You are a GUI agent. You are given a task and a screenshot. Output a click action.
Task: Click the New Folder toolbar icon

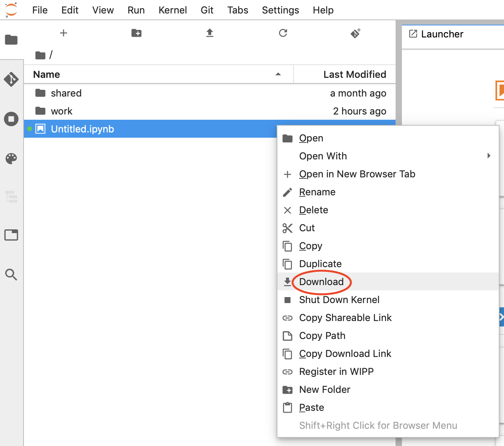point(136,33)
